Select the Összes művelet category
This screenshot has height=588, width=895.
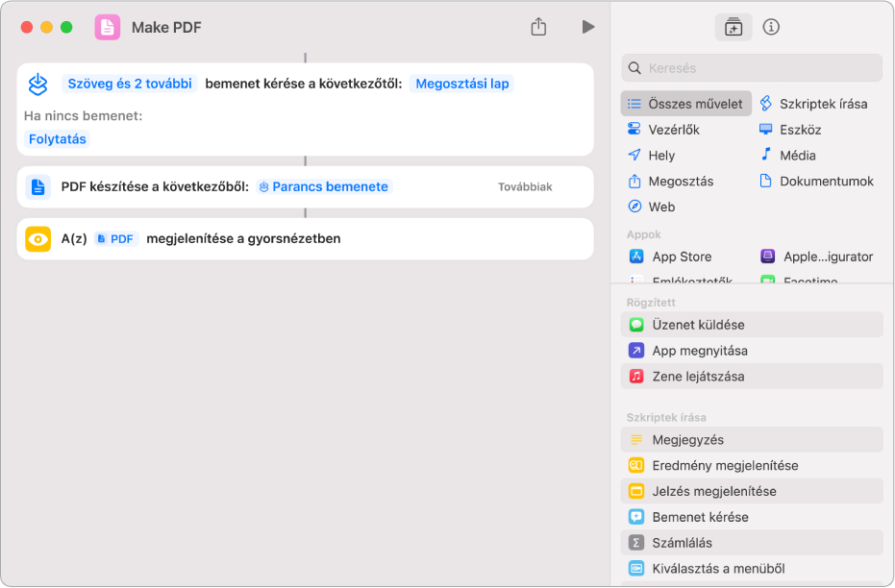(686, 104)
